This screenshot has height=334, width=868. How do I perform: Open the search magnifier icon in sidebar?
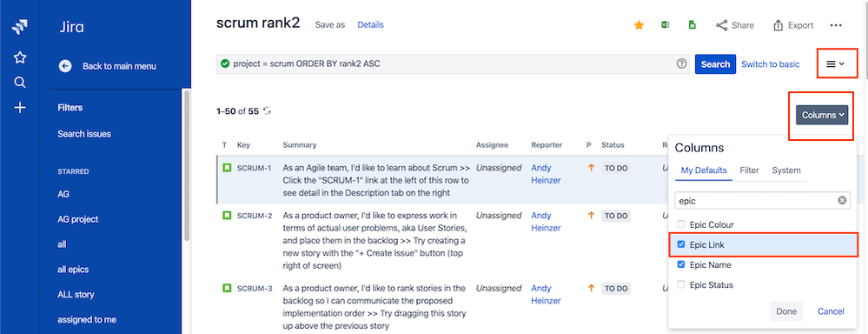click(20, 83)
